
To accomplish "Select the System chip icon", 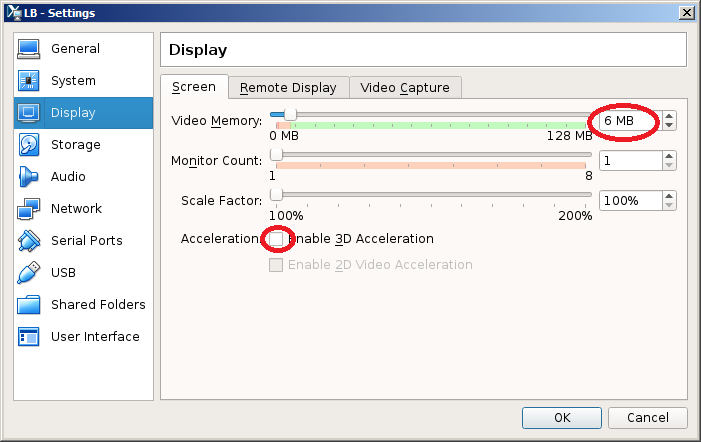I will (29, 81).
